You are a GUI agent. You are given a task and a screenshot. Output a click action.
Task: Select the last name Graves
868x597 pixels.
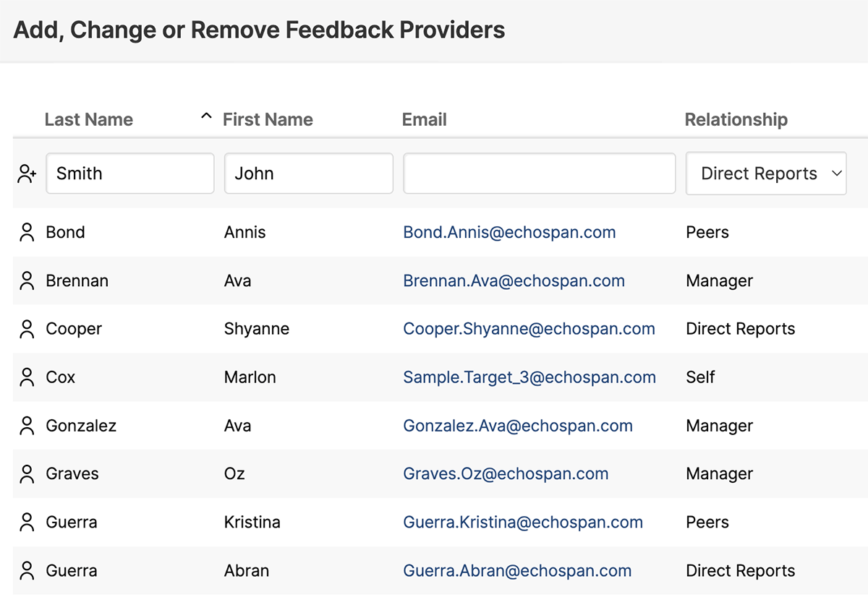coord(72,474)
